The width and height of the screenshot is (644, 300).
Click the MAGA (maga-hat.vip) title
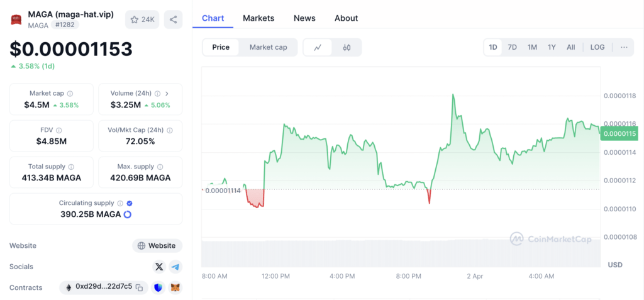tap(70, 14)
